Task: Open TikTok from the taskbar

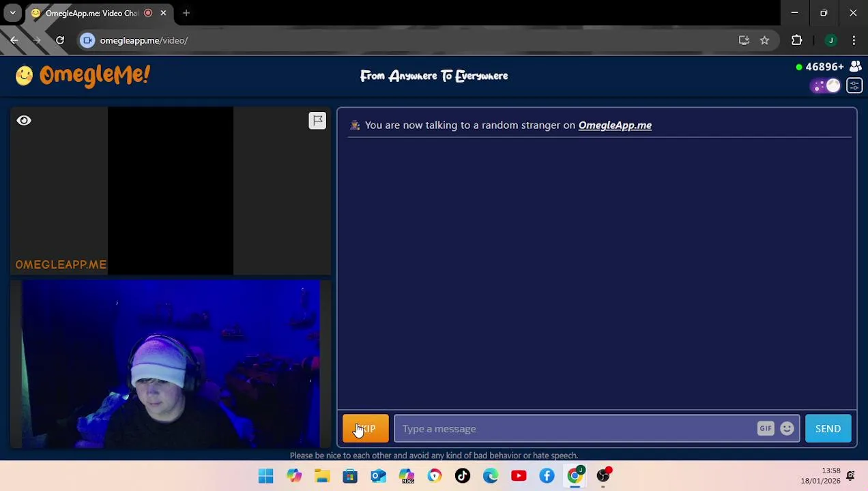Action: (463, 475)
